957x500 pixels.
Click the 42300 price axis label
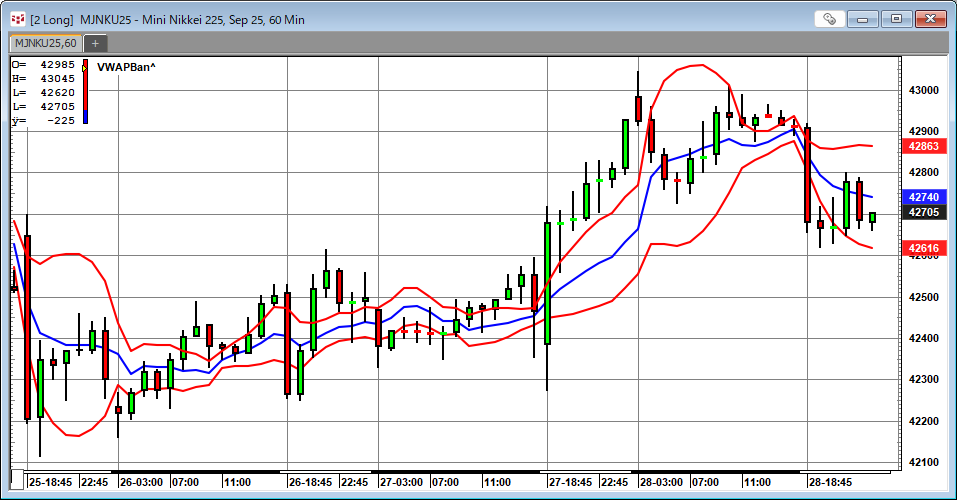923,379
